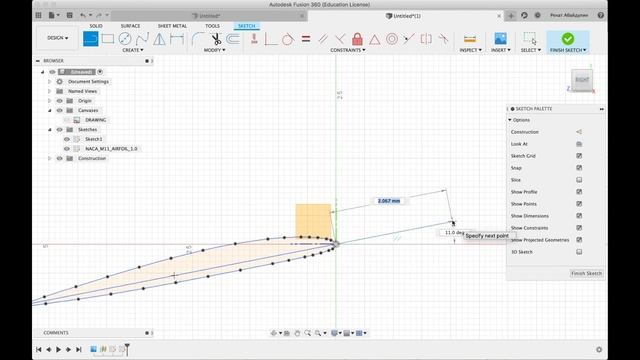Toggle the Slice checkbox
This screenshot has height=360, width=640.
[579, 180]
